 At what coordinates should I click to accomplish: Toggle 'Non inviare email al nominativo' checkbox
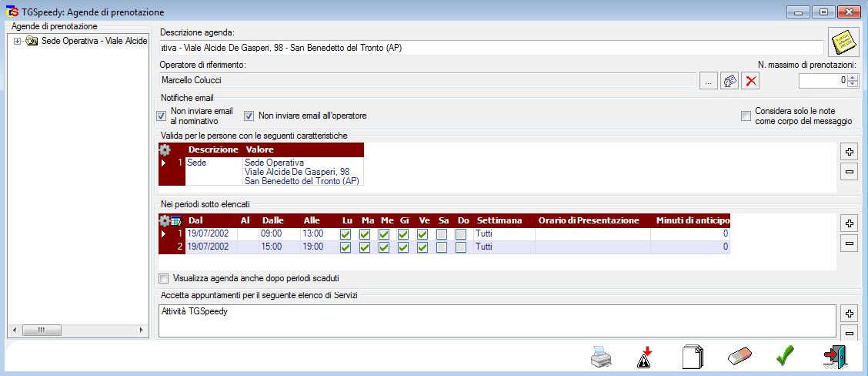162,116
